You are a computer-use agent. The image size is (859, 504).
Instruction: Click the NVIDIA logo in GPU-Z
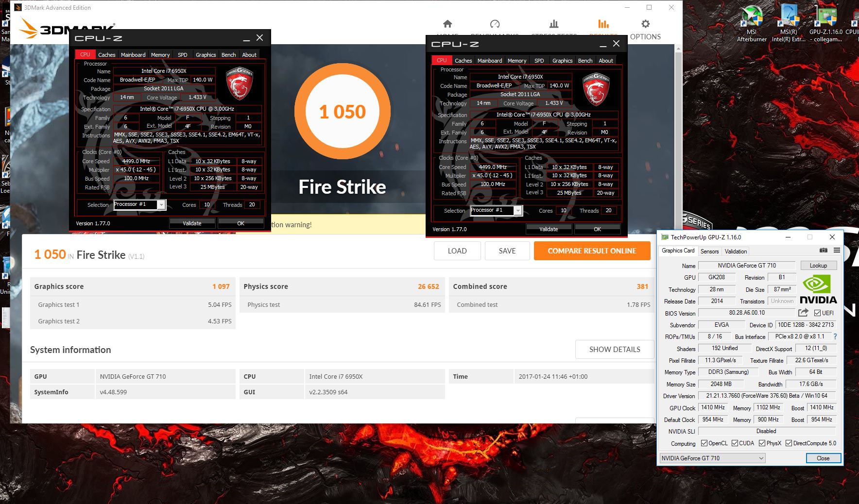[818, 289]
